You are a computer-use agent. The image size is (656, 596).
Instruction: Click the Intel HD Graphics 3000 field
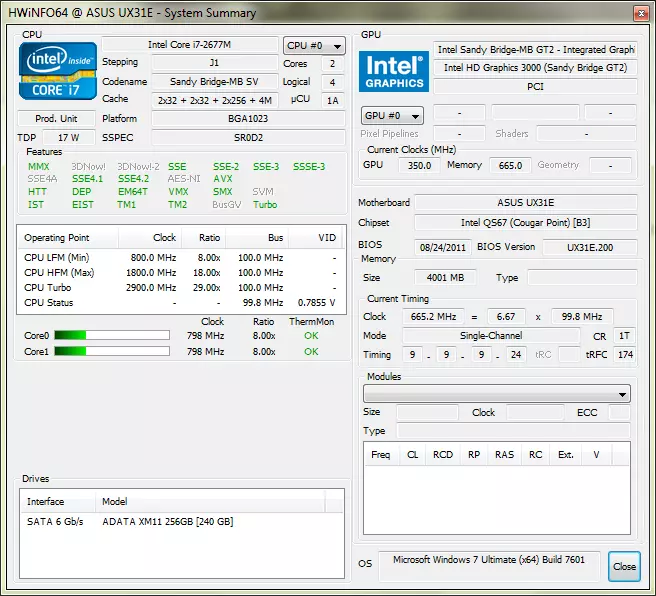(x=535, y=68)
